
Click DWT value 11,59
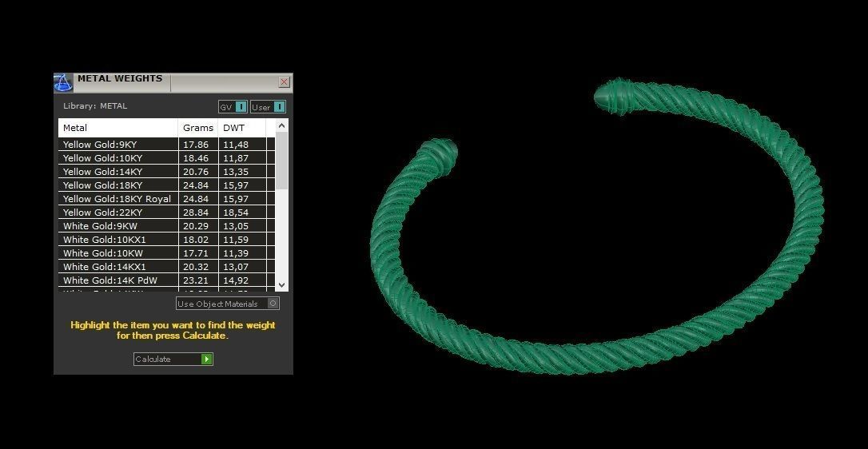pos(236,239)
